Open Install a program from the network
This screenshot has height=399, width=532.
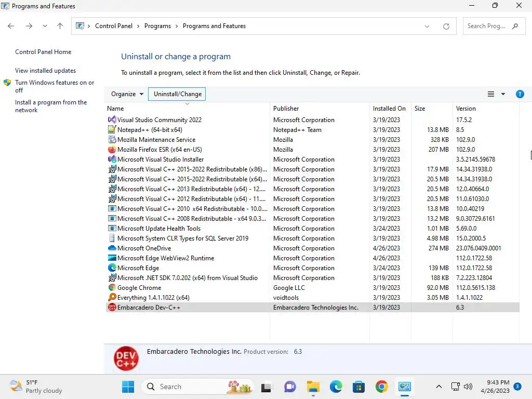(51, 106)
